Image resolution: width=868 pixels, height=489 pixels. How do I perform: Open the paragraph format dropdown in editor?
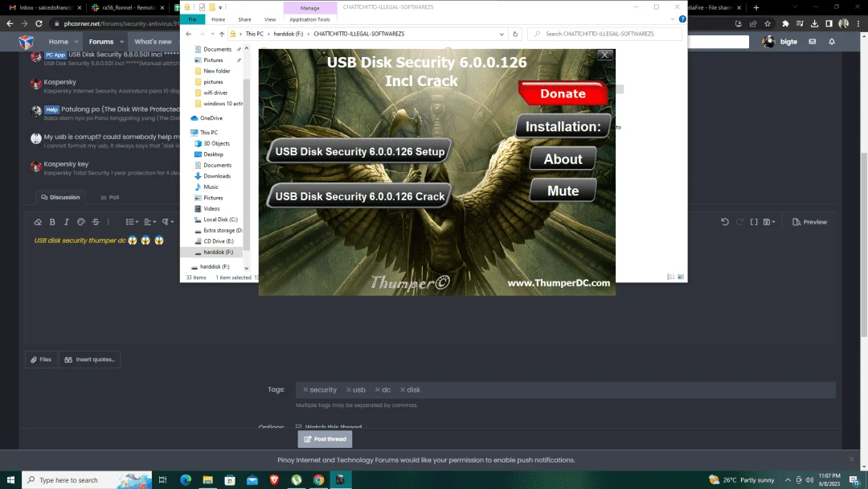(168, 222)
